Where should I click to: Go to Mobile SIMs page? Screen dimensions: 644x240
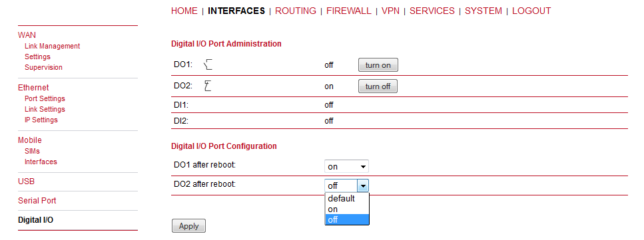(32, 151)
